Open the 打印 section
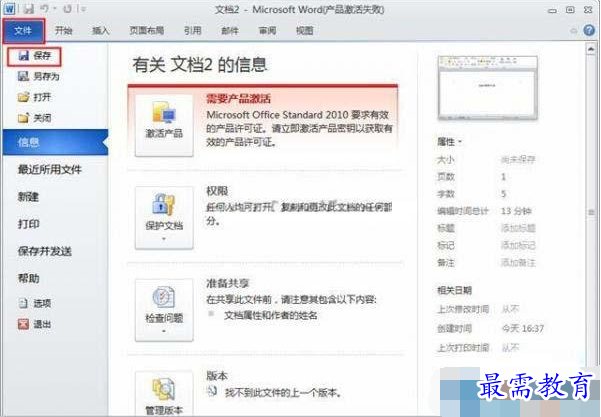Viewport: 601px width, 417px height. point(28,223)
